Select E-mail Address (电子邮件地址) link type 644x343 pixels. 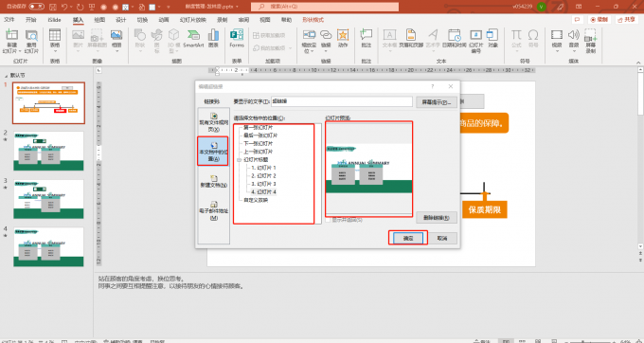click(214, 210)
